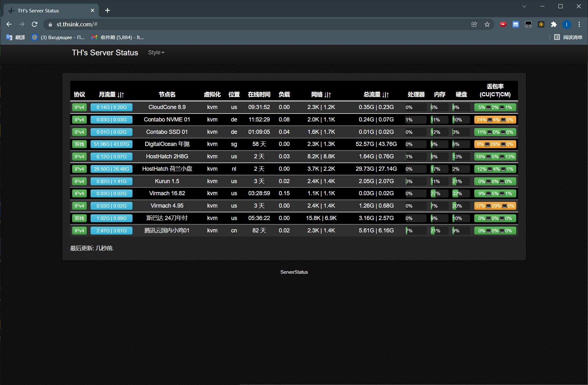Open the Chrome profile avatar
This screenshot has height=385, width=588.
pos(566,24)
